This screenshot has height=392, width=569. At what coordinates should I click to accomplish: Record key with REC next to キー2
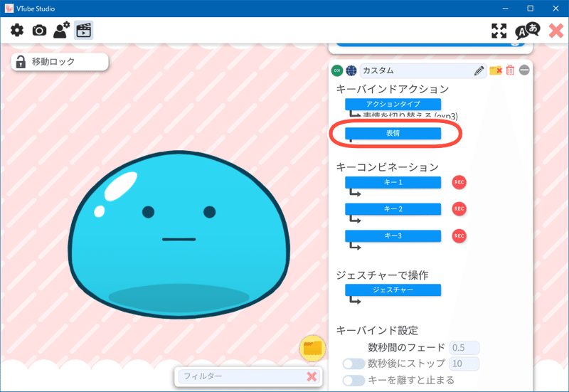pos(459,209)
